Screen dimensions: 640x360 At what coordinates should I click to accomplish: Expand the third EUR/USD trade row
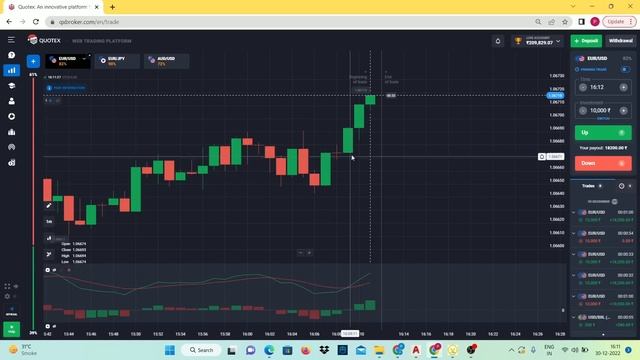tap(573, 254)
